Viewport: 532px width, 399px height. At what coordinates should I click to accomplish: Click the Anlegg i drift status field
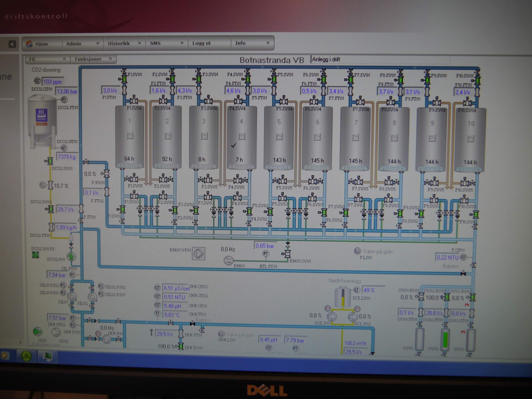[x=380, y=59]
